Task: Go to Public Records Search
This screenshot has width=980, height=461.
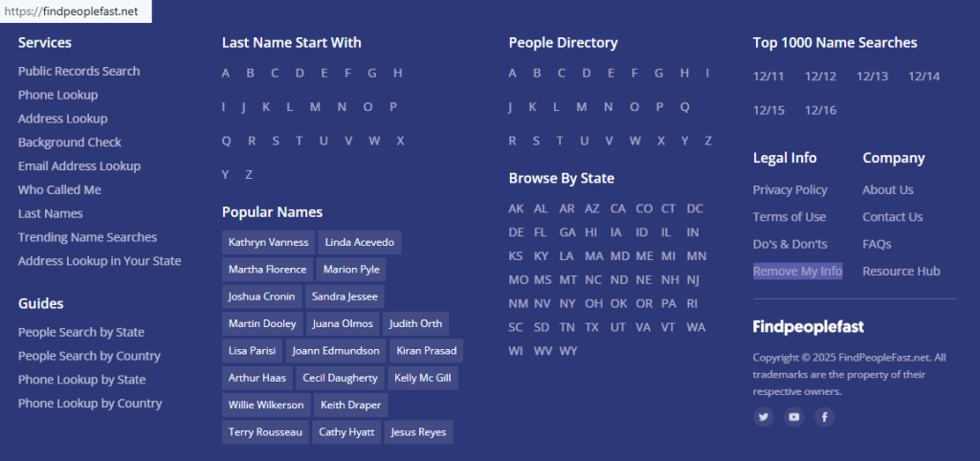Action: pos(78,72)
